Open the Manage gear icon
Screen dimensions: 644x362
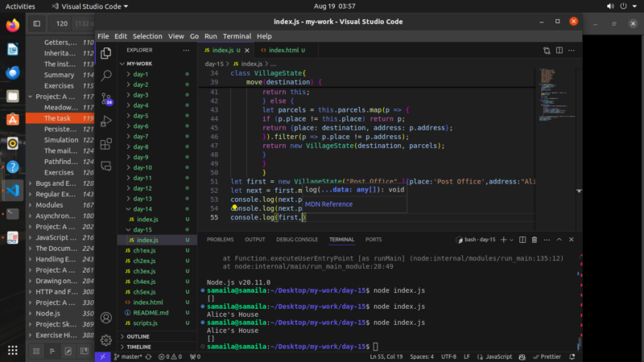(106, 339)
